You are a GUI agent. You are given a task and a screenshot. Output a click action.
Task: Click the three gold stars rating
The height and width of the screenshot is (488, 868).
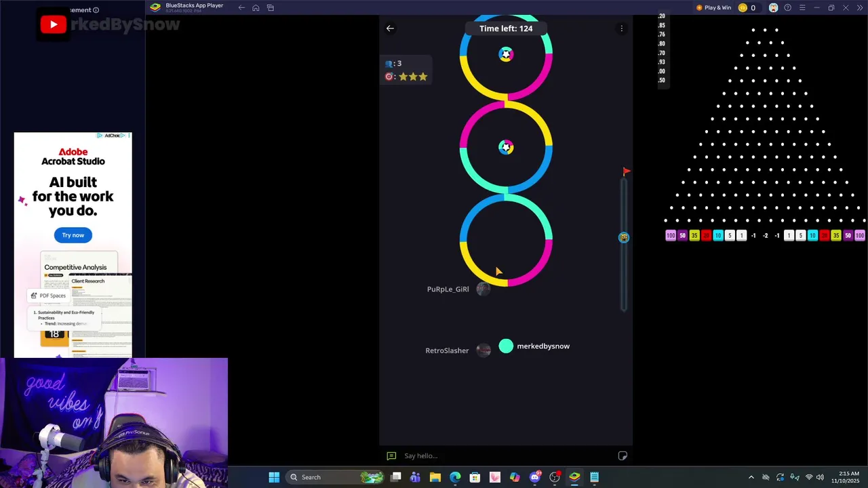click(413, 77)
